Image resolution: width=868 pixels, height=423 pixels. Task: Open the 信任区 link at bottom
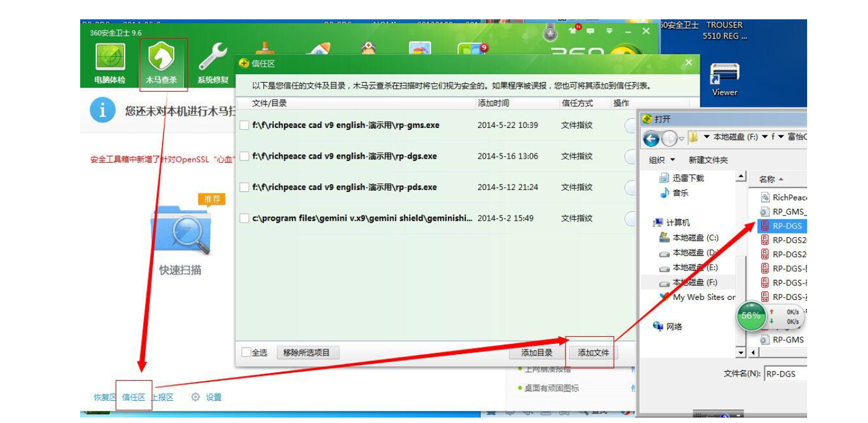(x=134, y=397)
